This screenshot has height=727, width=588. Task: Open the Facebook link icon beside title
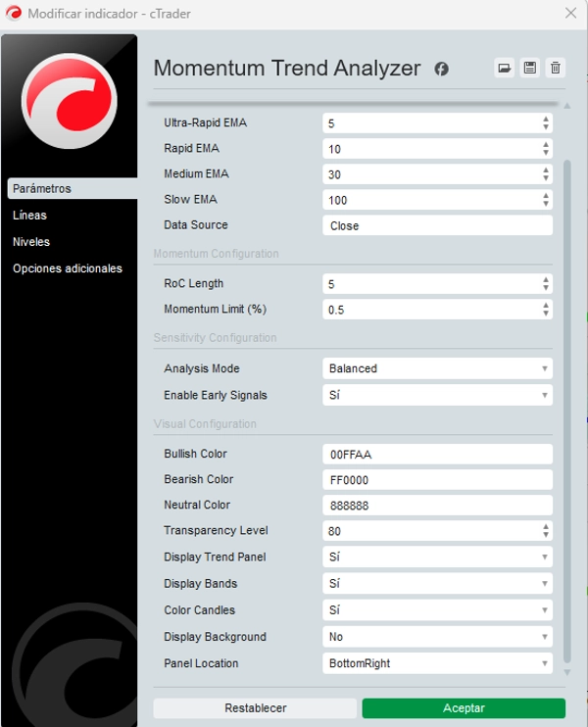tap(441, 70)
